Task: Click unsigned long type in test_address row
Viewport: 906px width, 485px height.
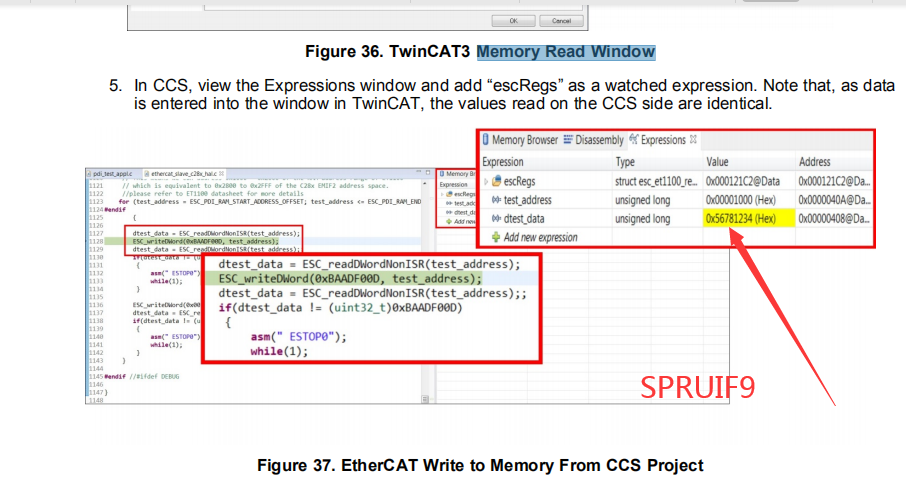Action: pos(643,200)
